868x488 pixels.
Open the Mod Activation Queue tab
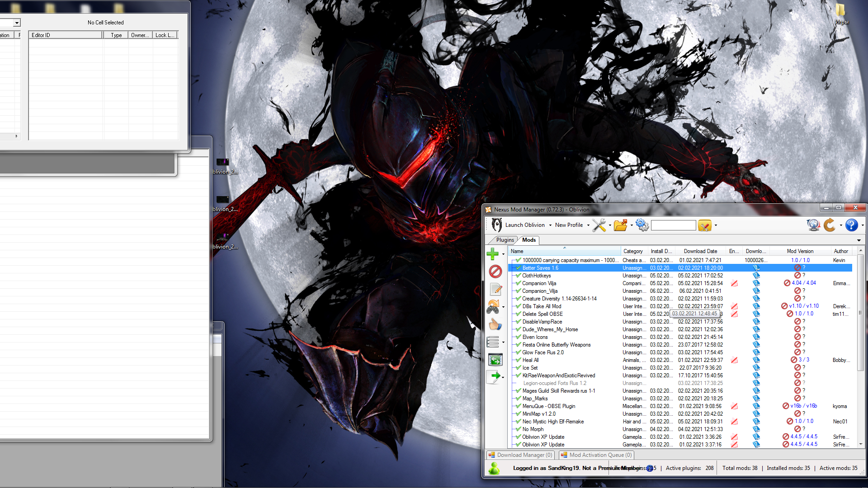tap(596, 455)
